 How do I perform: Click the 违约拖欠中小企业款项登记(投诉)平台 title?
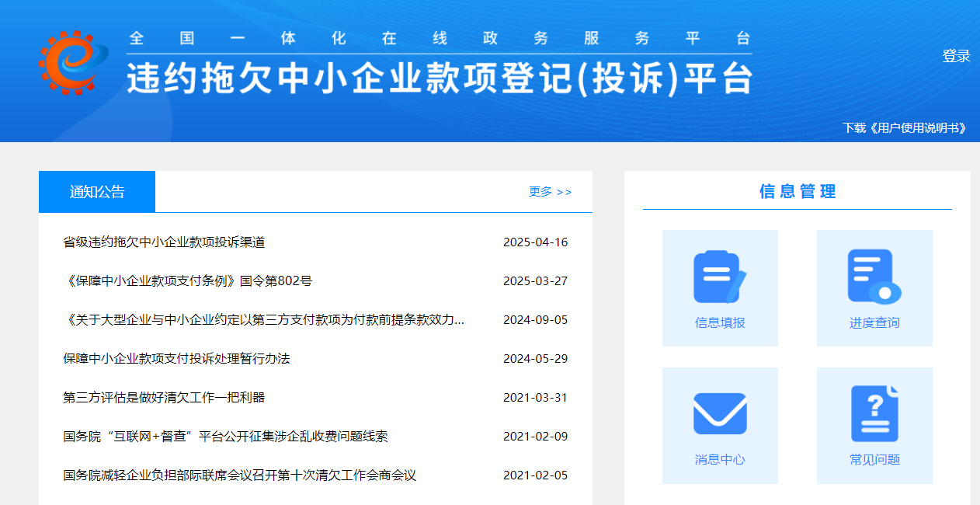[x=440, y=78]
